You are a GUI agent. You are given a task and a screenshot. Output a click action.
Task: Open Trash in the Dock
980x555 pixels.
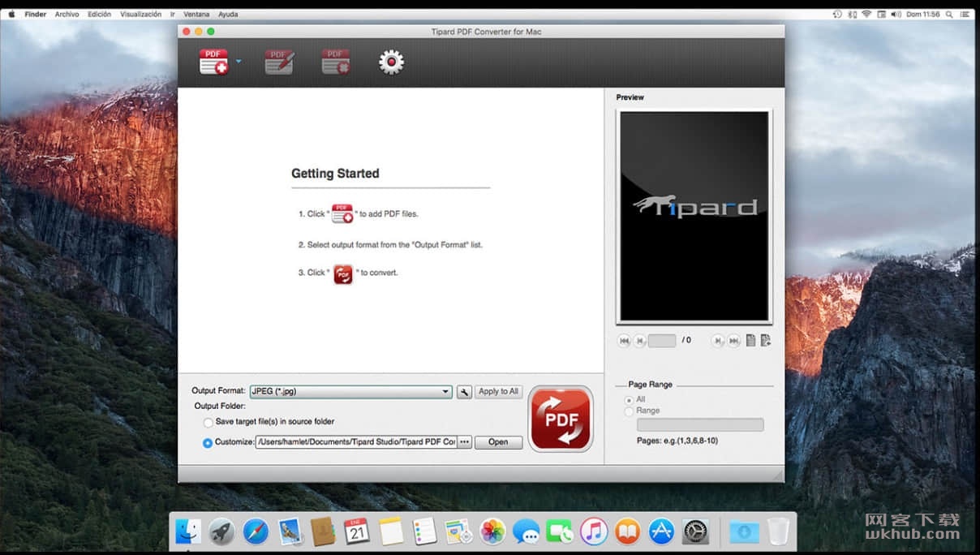click(778, 531)
